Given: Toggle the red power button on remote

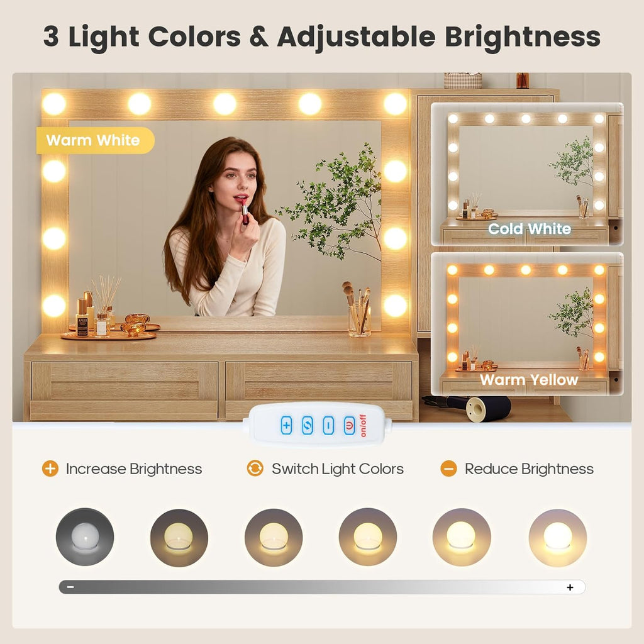Looking at the screenshot, I should [349, 425].
